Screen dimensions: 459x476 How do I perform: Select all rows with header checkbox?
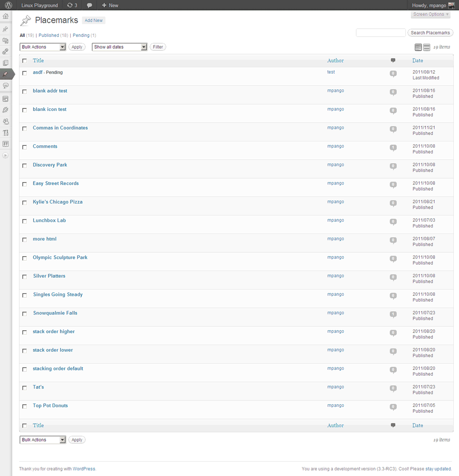click(x=24, y=61)
